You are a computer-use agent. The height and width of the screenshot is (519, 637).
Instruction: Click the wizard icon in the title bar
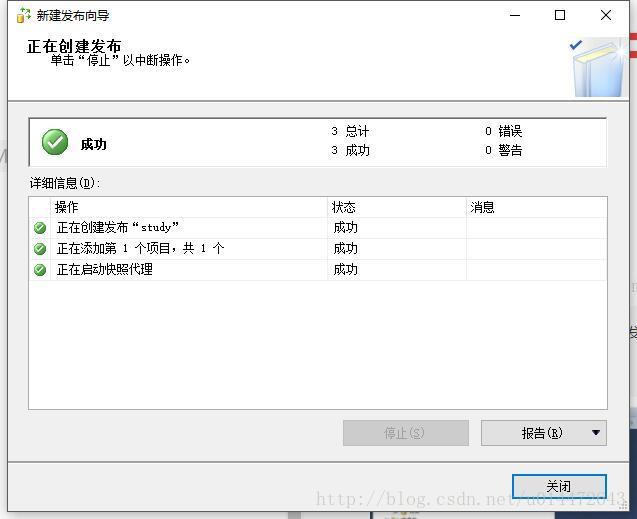(x=24, y=15)
